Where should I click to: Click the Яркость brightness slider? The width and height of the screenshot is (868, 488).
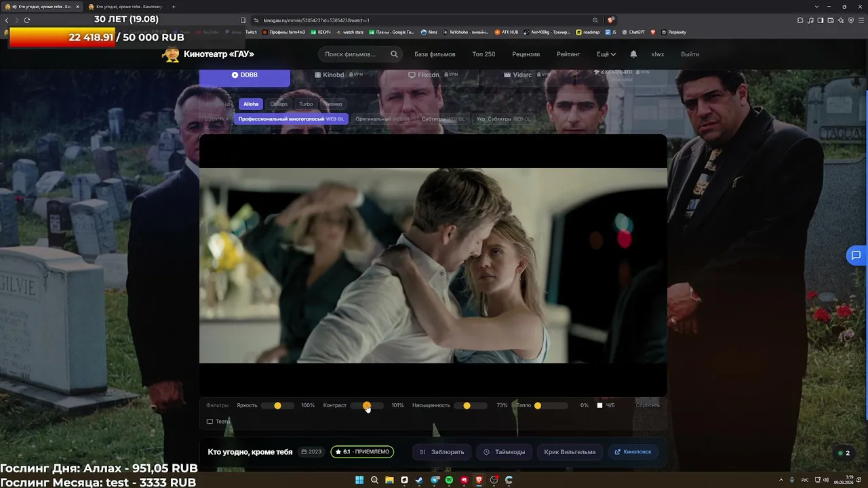coord(277,405)
